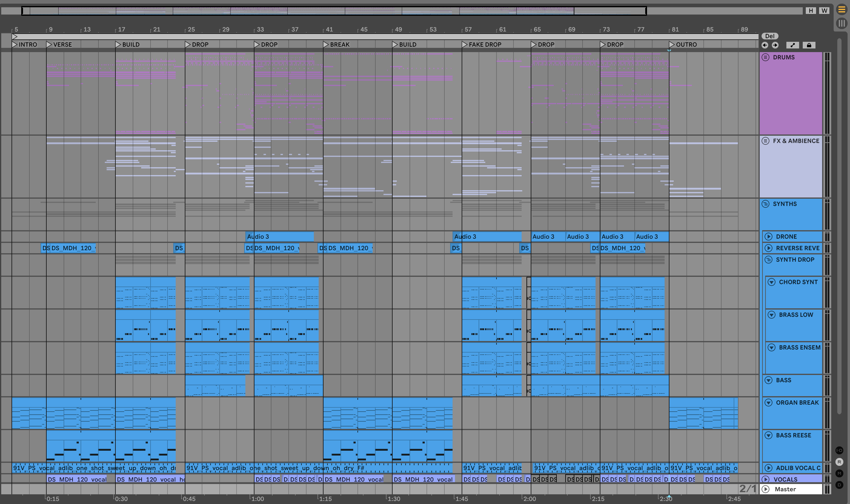
Task: Toggle Returns section R button
Action: click(x=839, y=462)
